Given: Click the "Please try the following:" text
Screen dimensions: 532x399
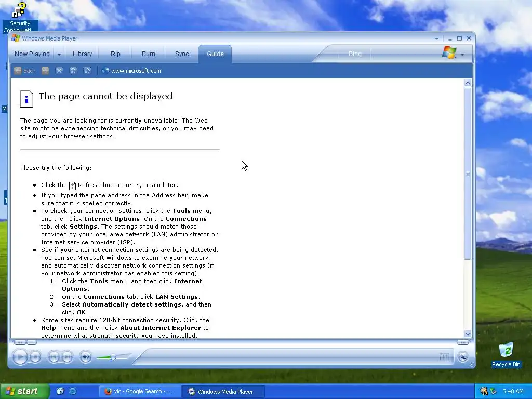Looking at the screenshot, I should [56, 168].
